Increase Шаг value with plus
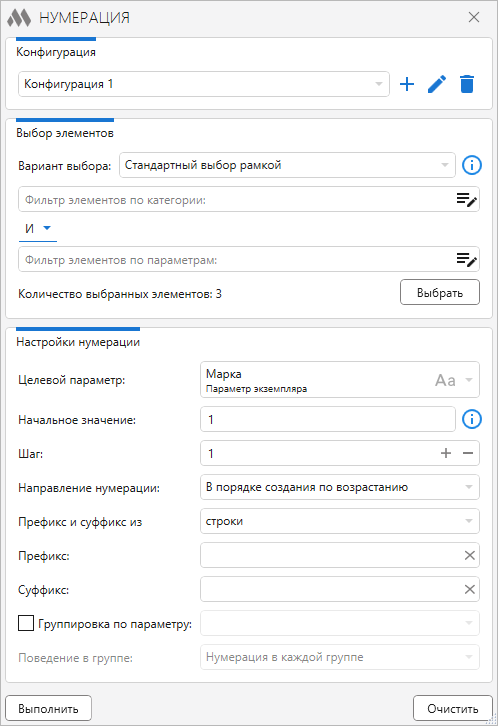498x726 pixels. [x=446, y=453]
